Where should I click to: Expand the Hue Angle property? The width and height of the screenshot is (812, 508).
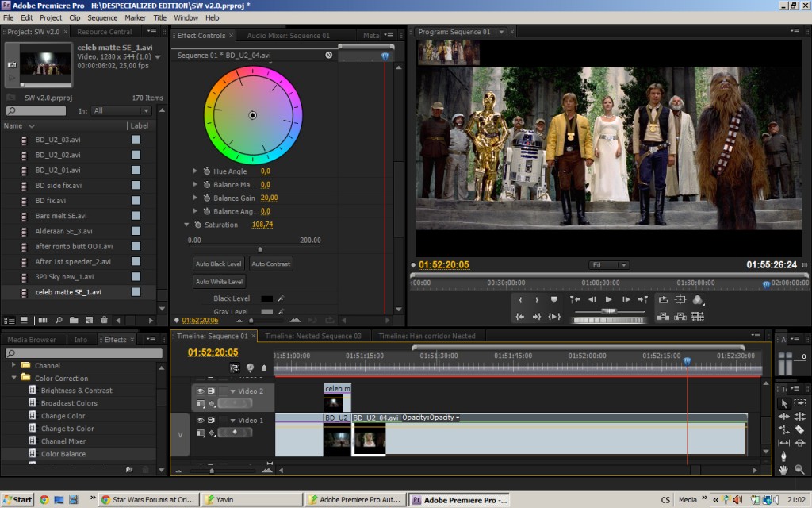pyautogui.click(x=195, y=171)
